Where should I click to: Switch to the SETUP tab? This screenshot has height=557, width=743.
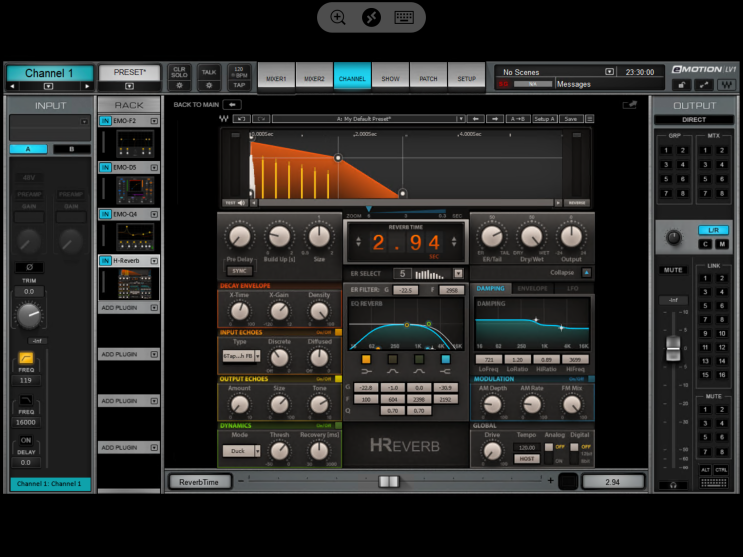[x=466, y=76]
